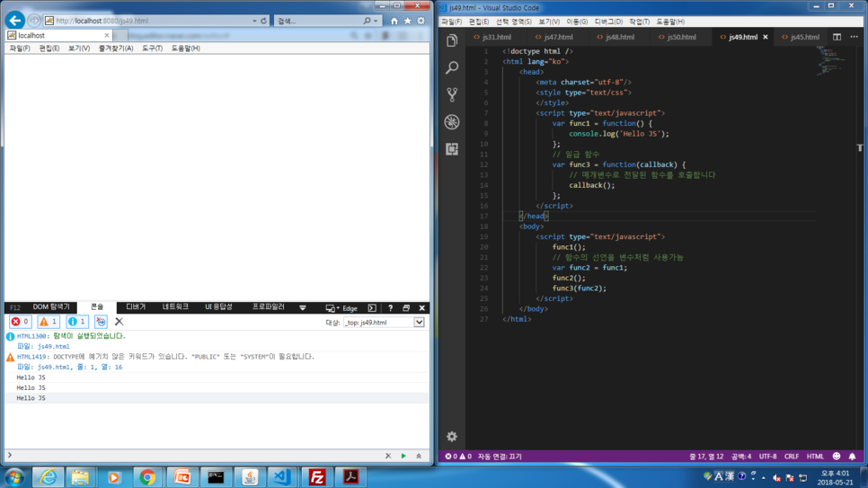Open the VS Code Explorer files icon
The width and height of the screenshot is (868, 488).
452,40
